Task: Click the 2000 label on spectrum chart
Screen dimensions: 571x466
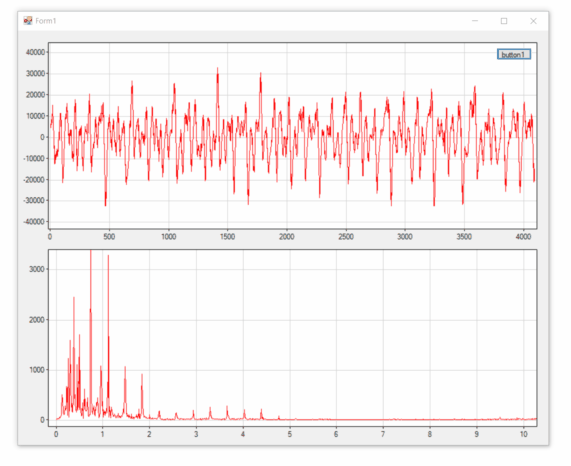Action: (x=37, y=320)
